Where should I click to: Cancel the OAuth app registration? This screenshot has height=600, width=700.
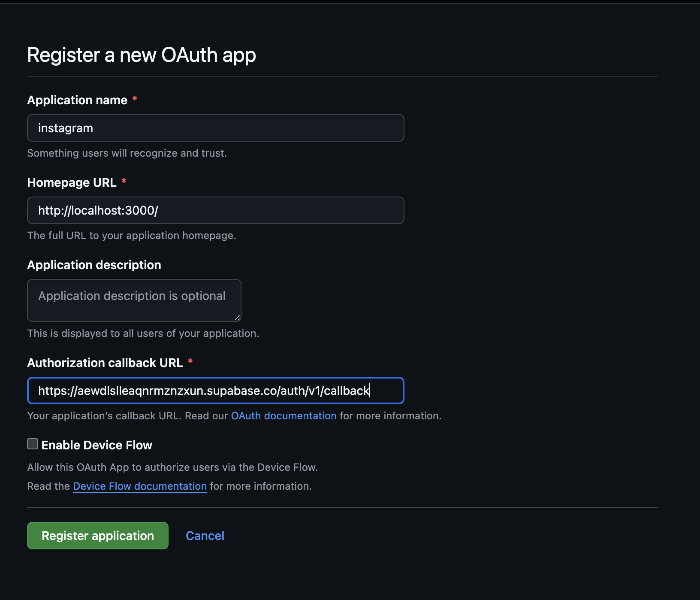(x=205, y=536)
